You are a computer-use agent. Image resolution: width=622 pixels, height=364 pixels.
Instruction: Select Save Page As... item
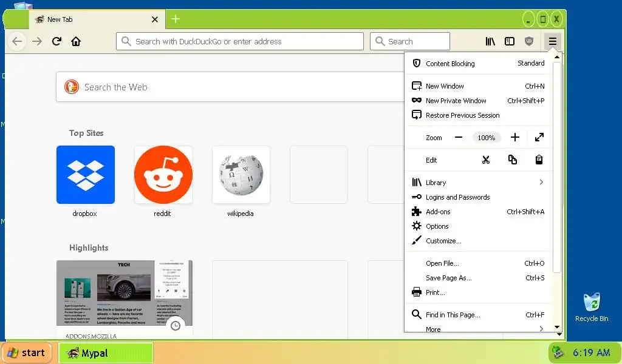[x=479, y=278]
